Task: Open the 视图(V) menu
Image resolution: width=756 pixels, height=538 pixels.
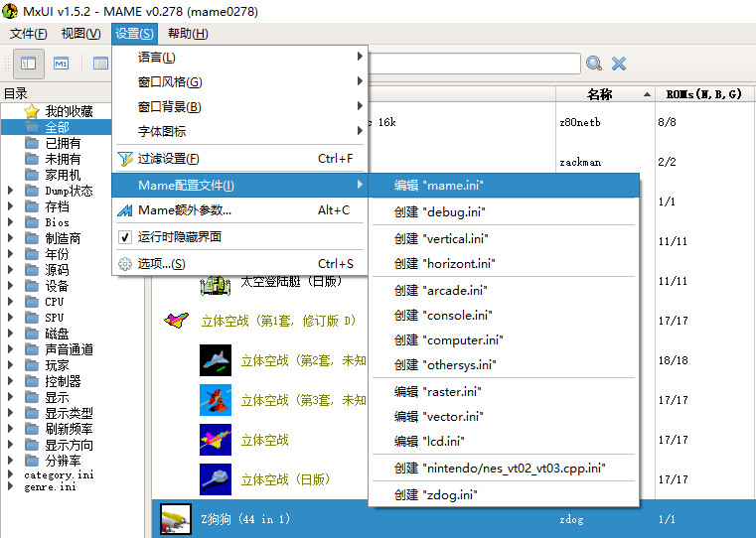Action: coord(81,34)
